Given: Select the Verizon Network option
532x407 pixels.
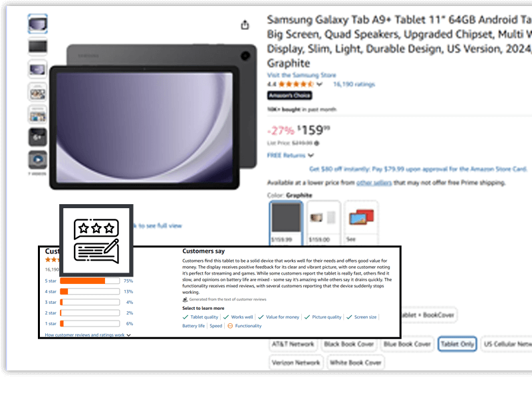Looking at the screenshot, I should [295, 362].
